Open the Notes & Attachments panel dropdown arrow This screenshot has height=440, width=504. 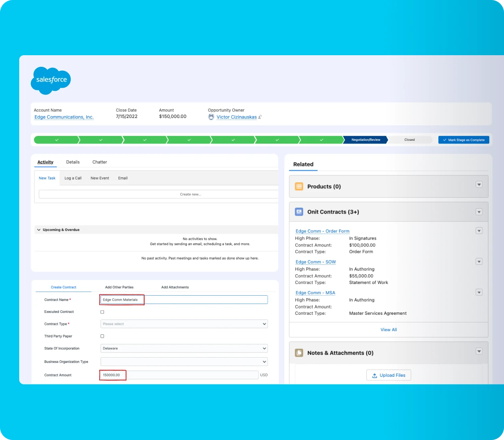tap(479, 351)
